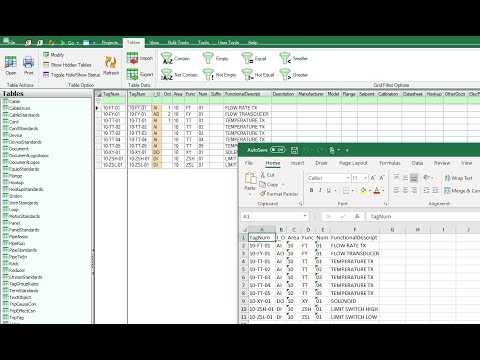Click the Excel Save disk icon
This screenshot has height=360, width=480.
coord(294,150)
